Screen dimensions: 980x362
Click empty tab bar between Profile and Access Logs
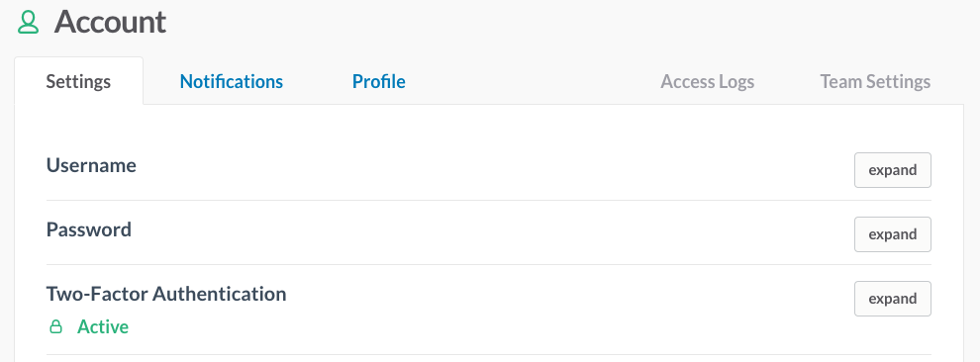coord(532,82)
